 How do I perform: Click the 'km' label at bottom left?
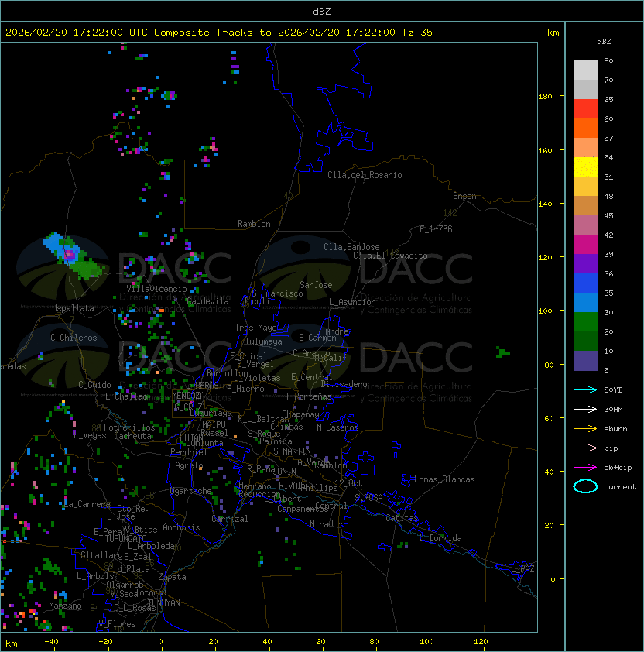point(12,643)
